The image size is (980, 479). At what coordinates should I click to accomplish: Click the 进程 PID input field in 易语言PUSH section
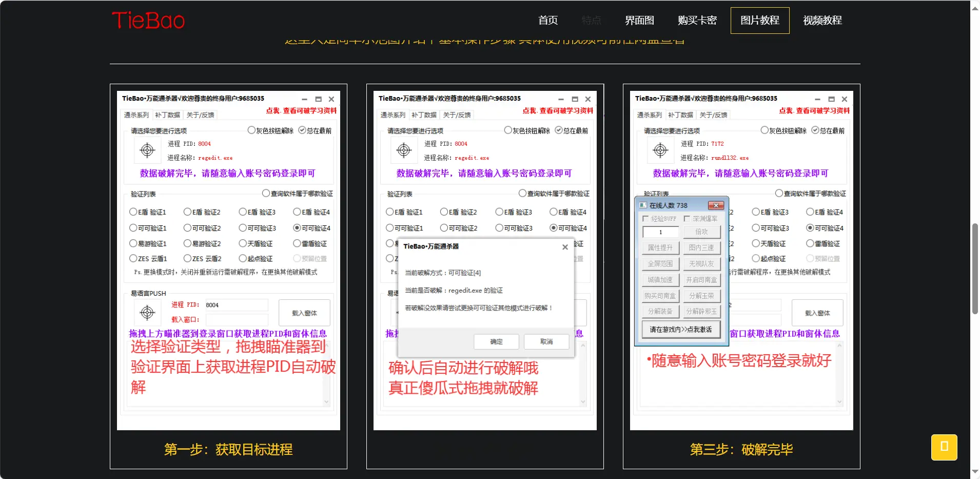point(237,304)
